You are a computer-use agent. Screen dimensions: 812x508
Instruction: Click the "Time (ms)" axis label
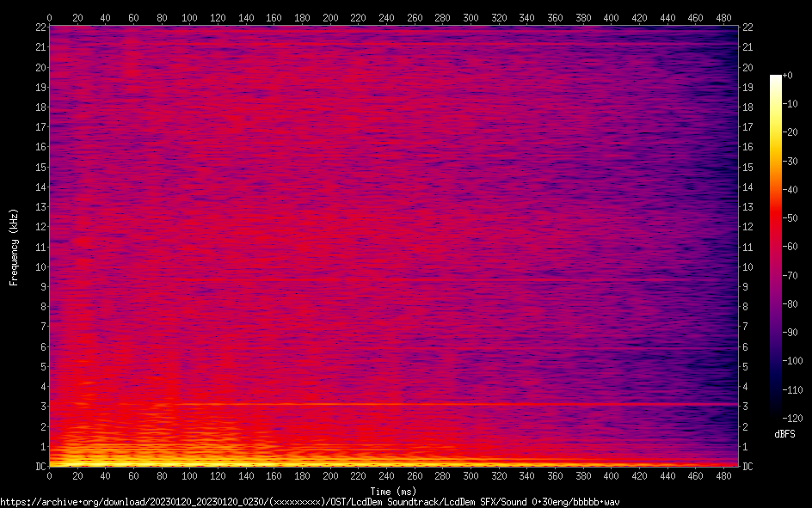392,491
